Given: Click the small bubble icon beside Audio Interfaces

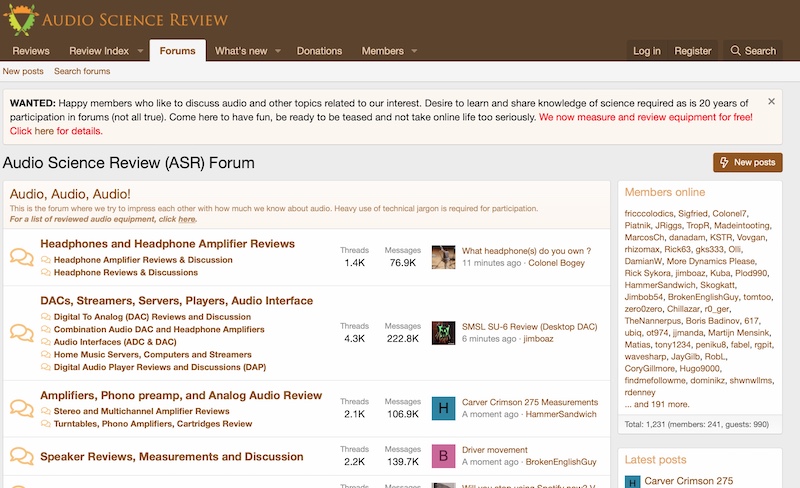Looking at the screenshot, I should click(x=45, y=342).
